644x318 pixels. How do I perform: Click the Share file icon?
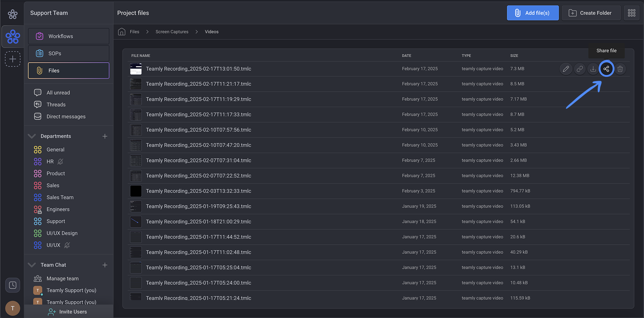[x=606, y=69]
